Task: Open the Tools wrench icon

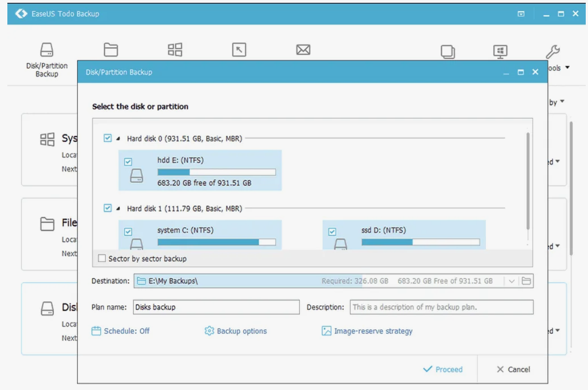Action: [553, 52]
